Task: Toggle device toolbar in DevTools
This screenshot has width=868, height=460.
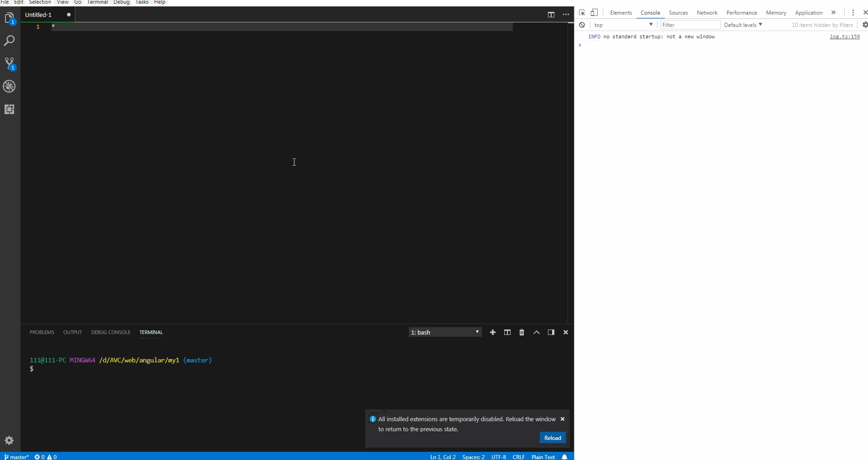Action: [x=594, y=12]
